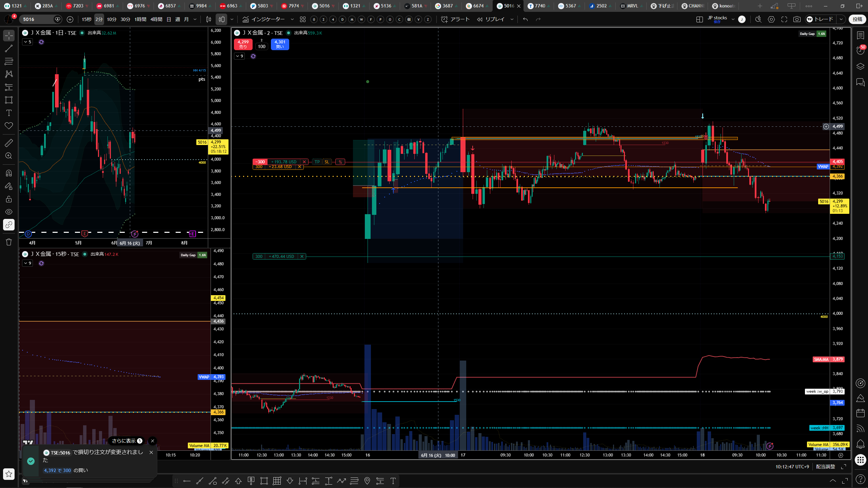Click the 5016 symbol search field
868x488 pixels.
(38, 19)
